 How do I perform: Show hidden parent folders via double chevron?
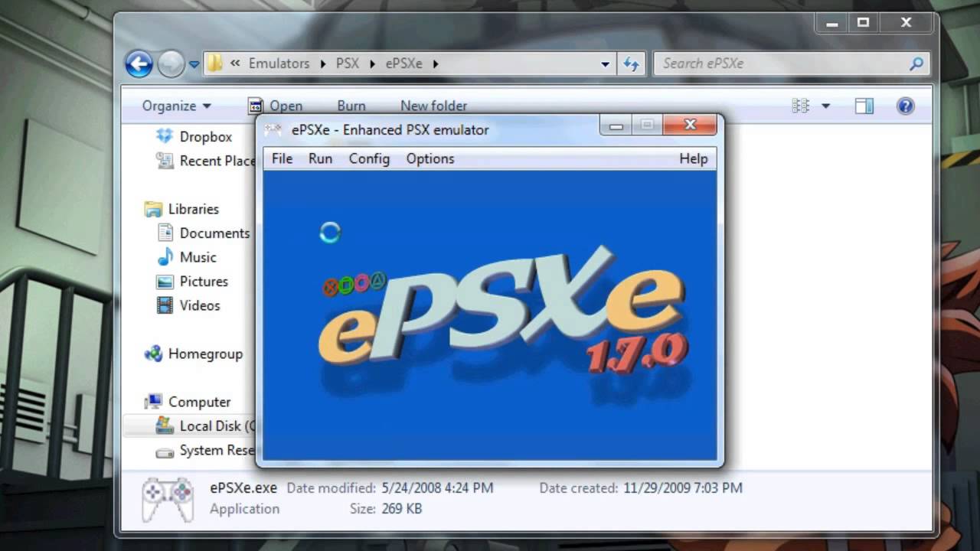click(235, 64)
